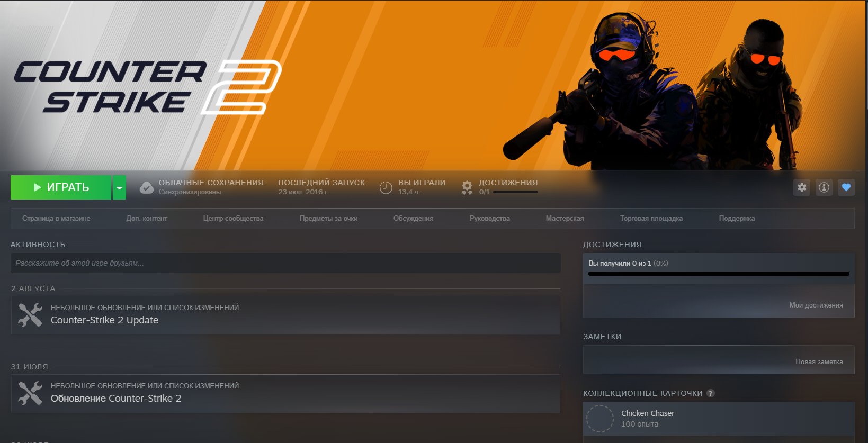Click the trading cards help question icon
868x443 pixels.
click(x=711, y=393)
